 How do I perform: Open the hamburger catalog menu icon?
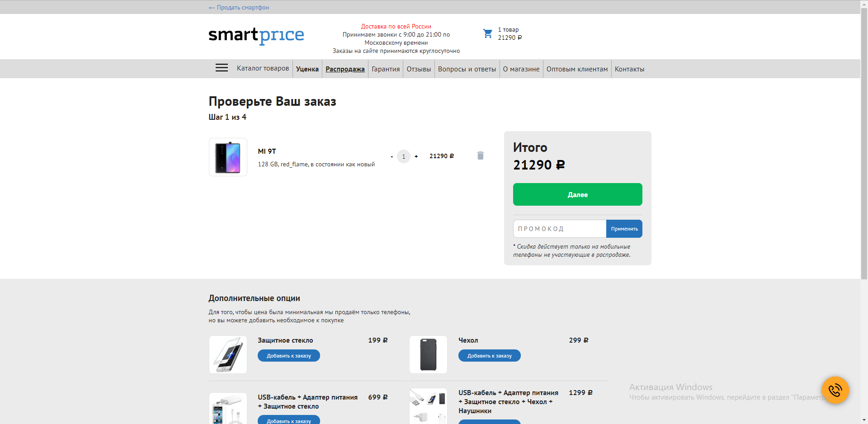click(222, 68)
